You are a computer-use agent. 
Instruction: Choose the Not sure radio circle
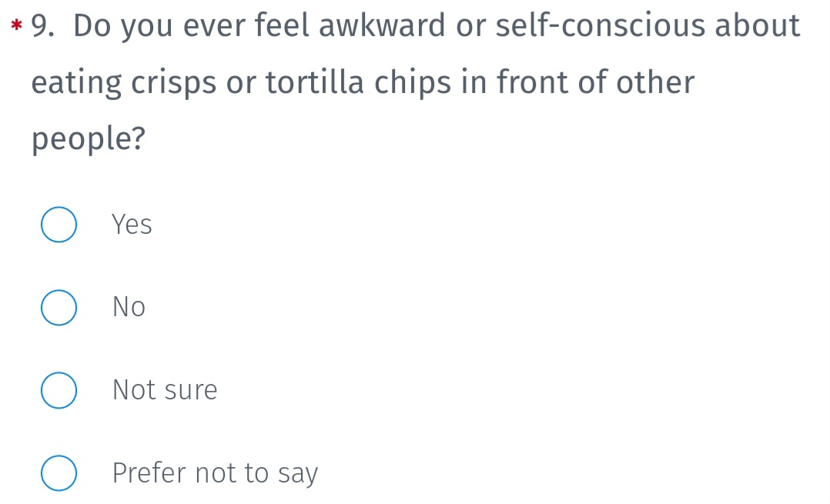click(x=59, y=390)
